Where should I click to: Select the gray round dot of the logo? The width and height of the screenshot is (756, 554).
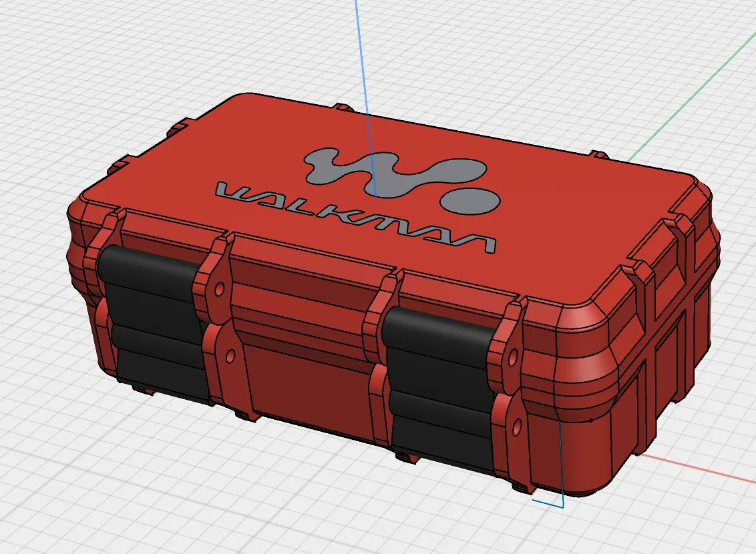tap(471, 200)
